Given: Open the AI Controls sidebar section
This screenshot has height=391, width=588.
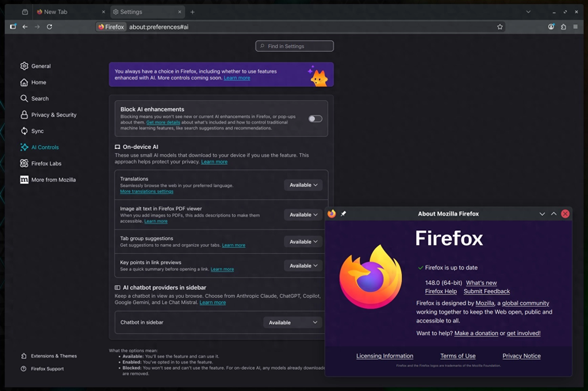Looking at the screenshot, I should tap(44, 147).
